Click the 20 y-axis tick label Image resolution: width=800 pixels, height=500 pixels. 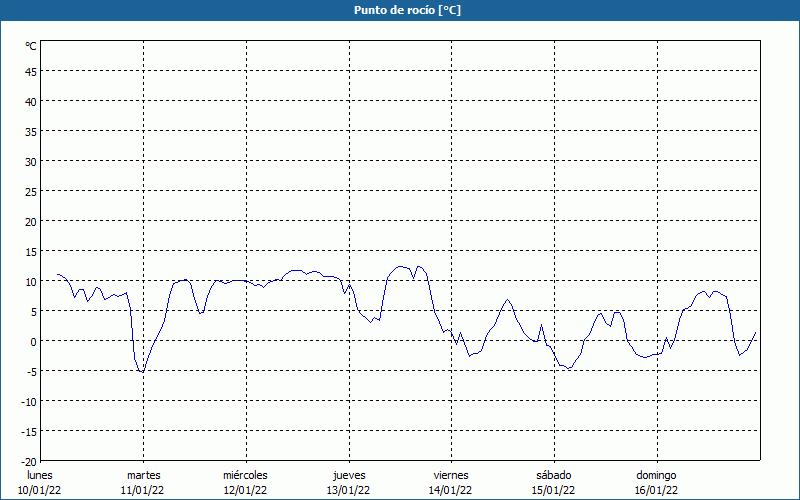click(31, 221)
